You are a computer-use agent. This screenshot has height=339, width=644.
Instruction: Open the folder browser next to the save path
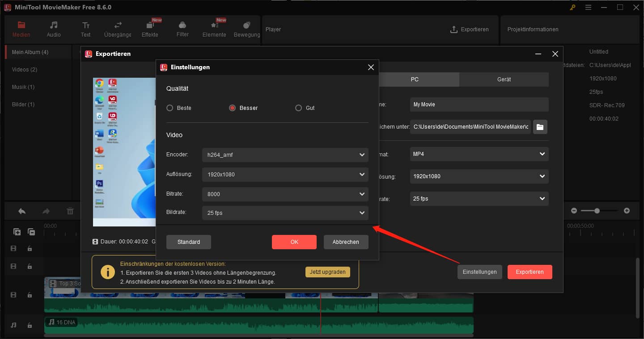pyautogui.click(x=540, y=127)
